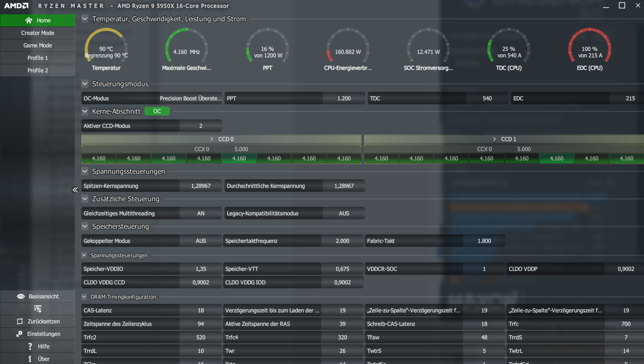This screenshot has height=364, width=644.
Task: Click Aktiver CCD-Modus value 2
Action: click(x=201, y=126)
